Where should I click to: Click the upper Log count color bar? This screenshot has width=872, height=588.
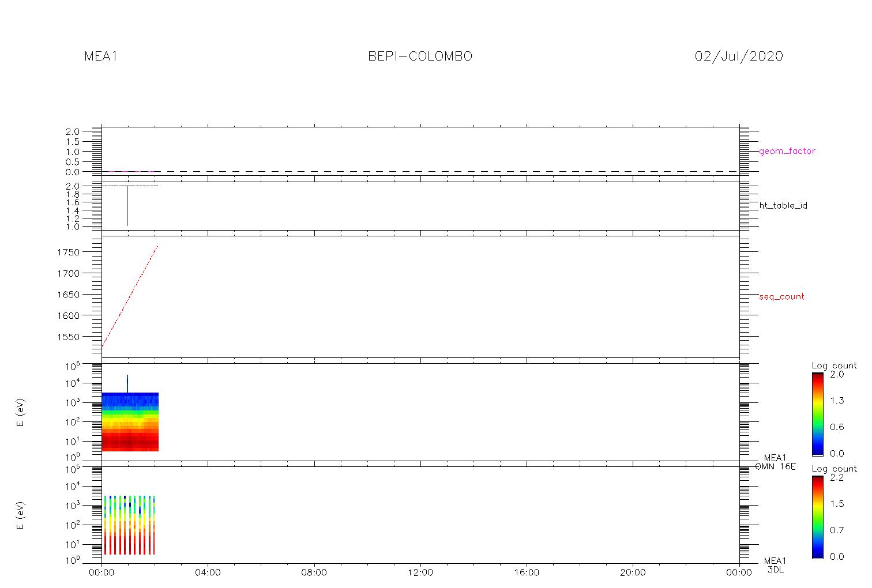tap(817, 414)
